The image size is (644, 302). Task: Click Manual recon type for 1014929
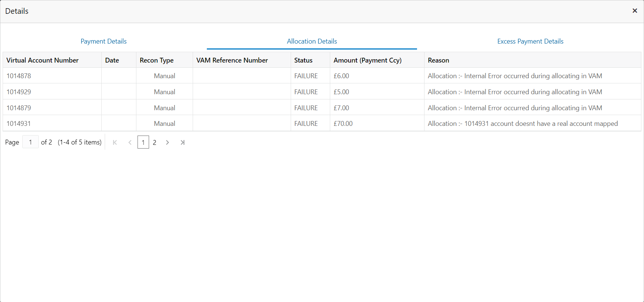pyautogui.click(x=164, y=92)
